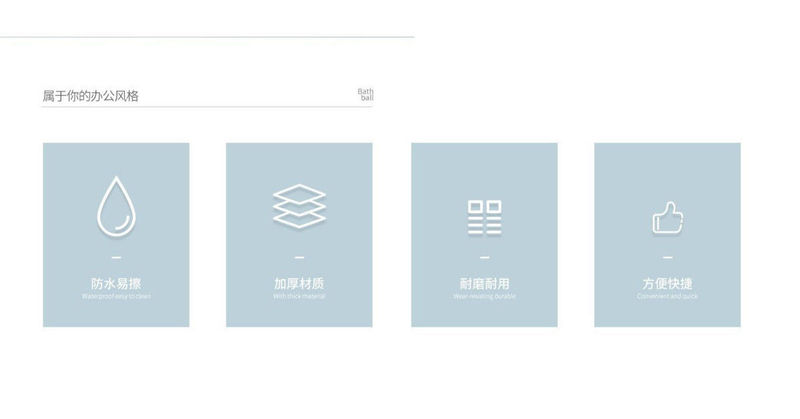This screenshot has height=419, width=800.
Task: Click the stacked layers icon
Action: tap(299, 206)
